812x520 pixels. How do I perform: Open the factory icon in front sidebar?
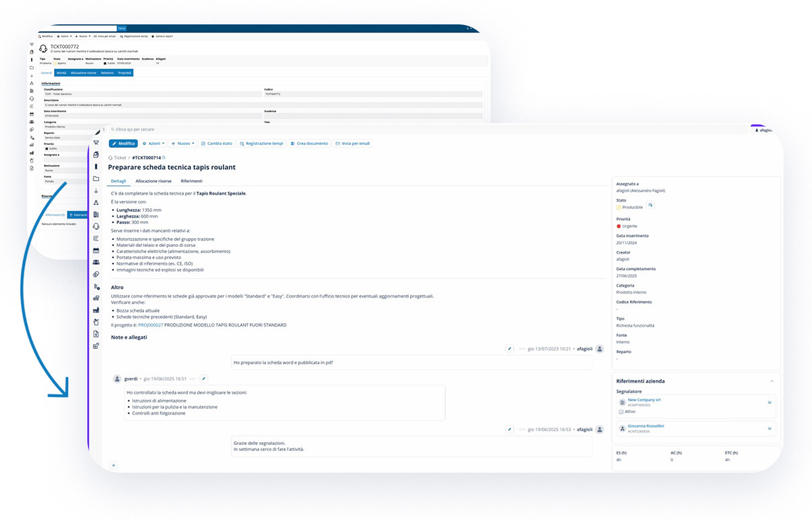[96, 310]
